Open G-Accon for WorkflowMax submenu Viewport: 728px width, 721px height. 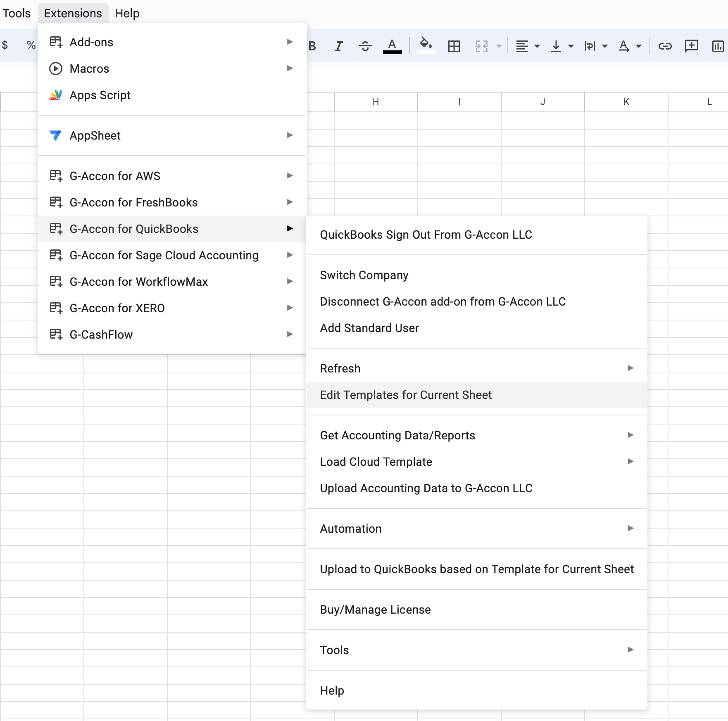pyautogui.click(x=172, y=282)
